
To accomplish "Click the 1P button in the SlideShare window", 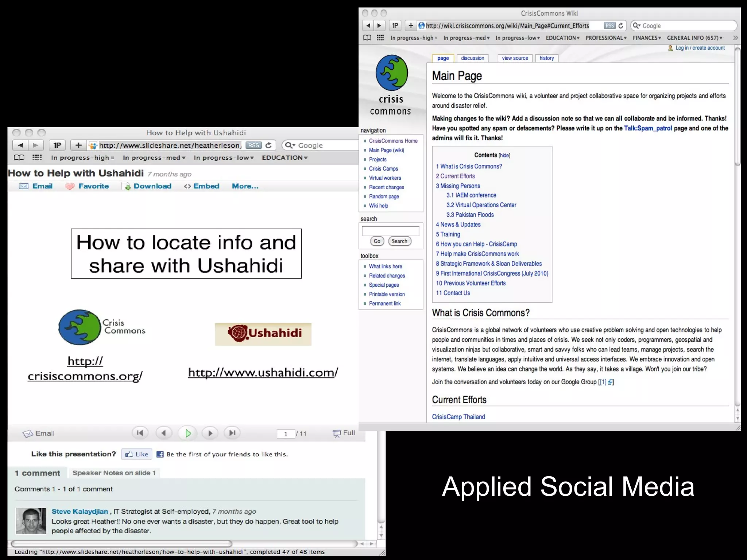I will (57, 145).
